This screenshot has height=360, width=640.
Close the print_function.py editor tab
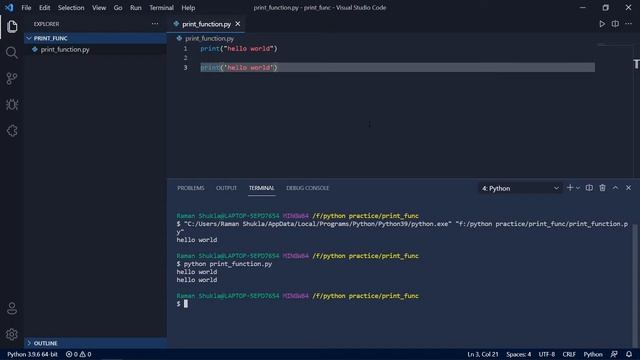238,24
